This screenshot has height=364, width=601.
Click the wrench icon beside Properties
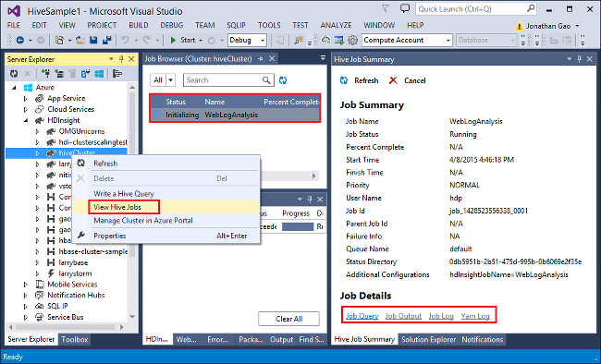click(80, 236)
